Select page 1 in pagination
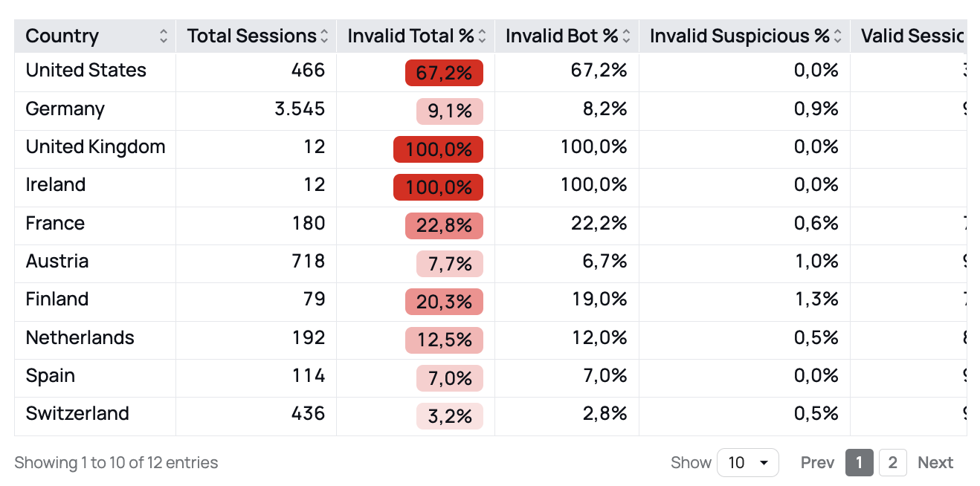This screenshot has width=980, height=486. [859, 462]
